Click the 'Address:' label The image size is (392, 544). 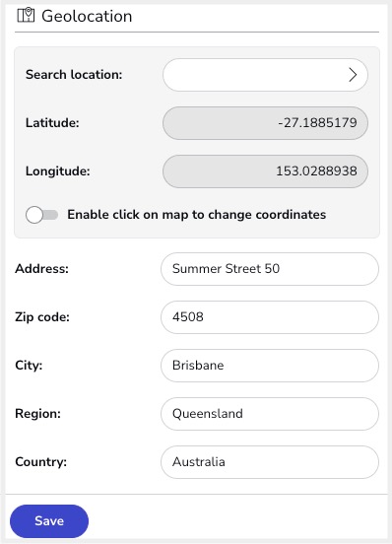pos(41,268)
